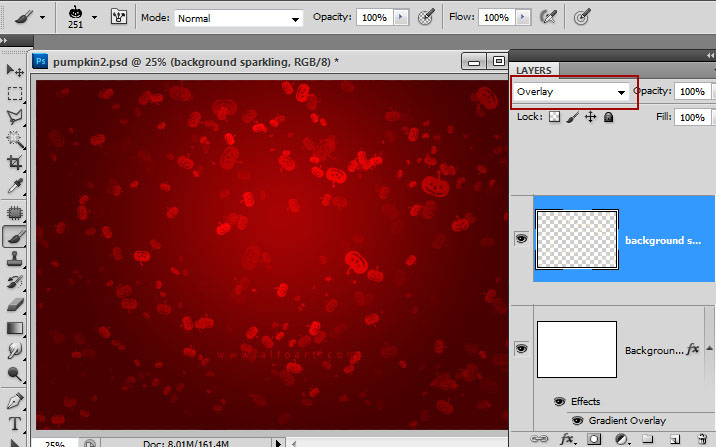
Task: Collapse the Background layer effects list
Action: 709,349
